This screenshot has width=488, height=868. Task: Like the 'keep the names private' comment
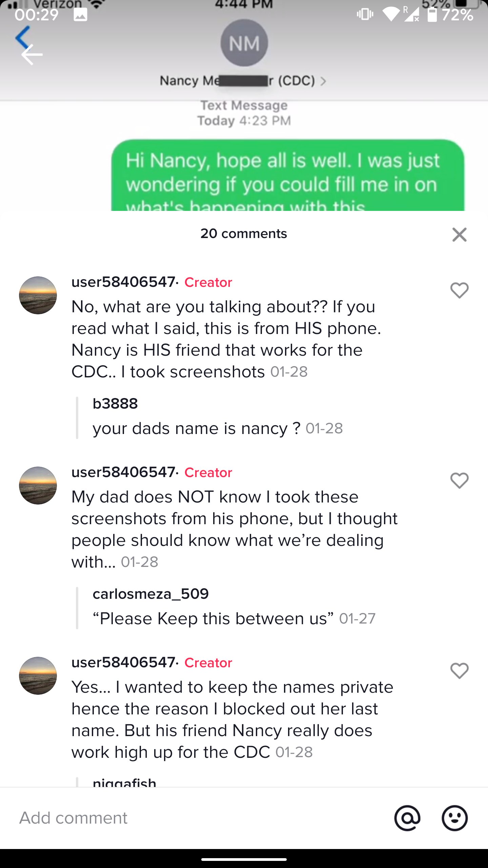(x=459, y=671)
